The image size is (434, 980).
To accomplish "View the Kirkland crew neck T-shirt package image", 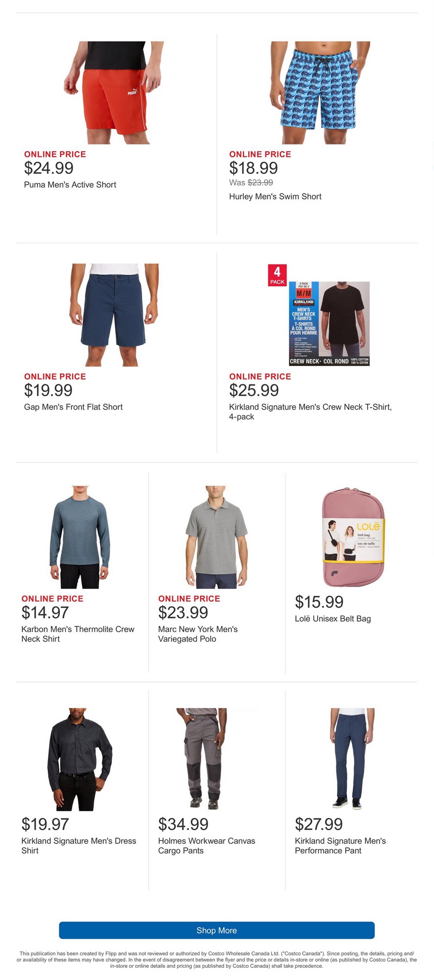I will 329,323.
